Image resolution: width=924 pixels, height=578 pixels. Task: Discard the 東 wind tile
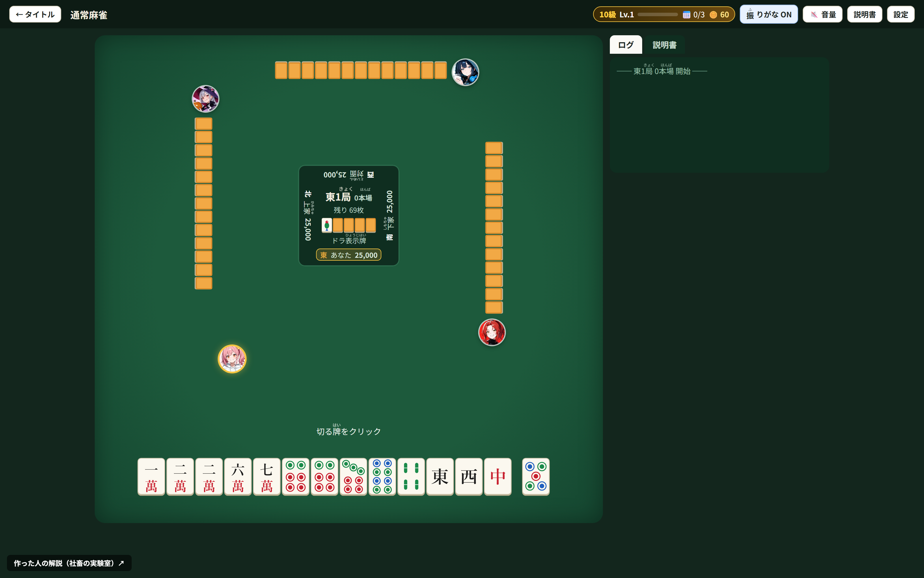[440, 476]
